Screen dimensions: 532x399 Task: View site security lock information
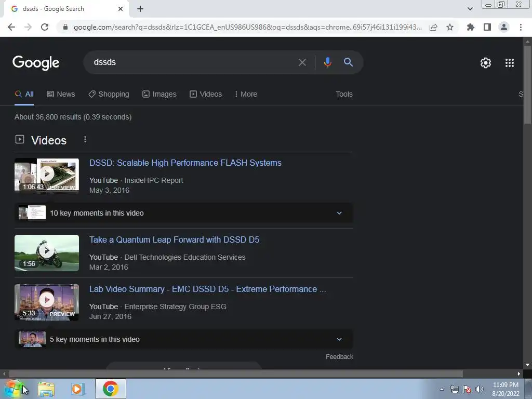pos(65,27)
